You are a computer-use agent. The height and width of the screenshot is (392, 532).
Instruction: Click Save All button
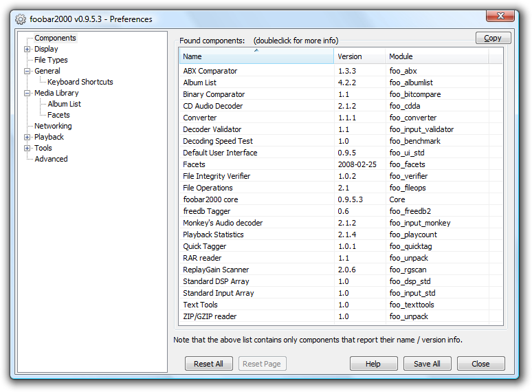(x=427, y=364)
